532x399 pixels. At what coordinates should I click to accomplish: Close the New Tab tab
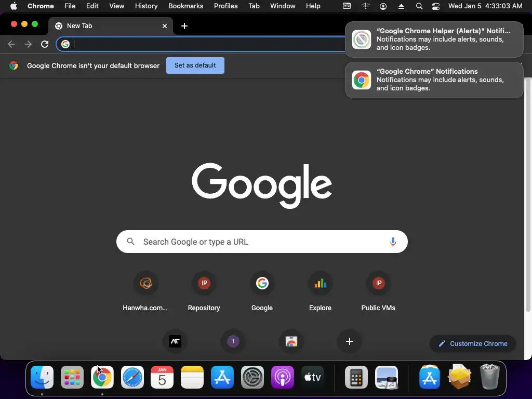[165, 26]
